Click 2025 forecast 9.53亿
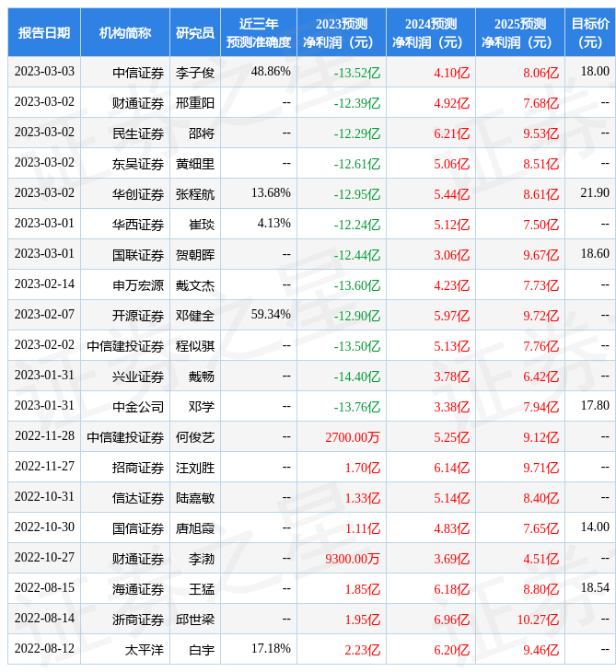 (x=541, y=133)
